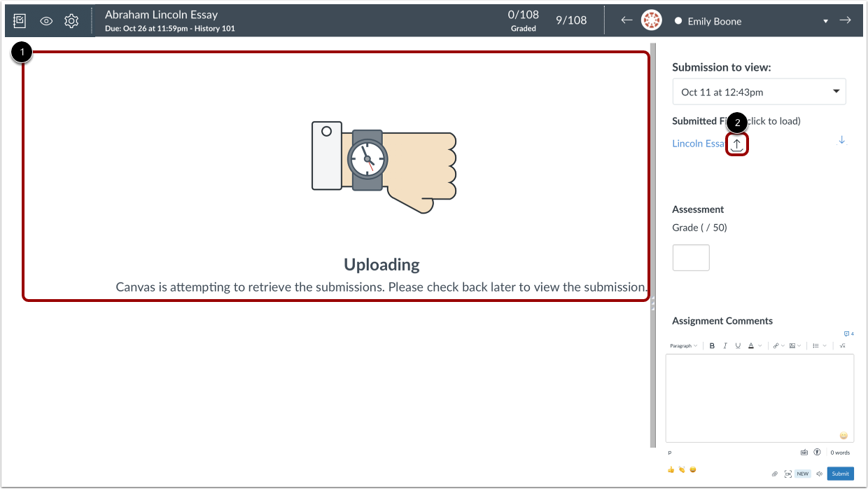
Task: Open the Submission to view dropdown
Action: click(759, 91)
